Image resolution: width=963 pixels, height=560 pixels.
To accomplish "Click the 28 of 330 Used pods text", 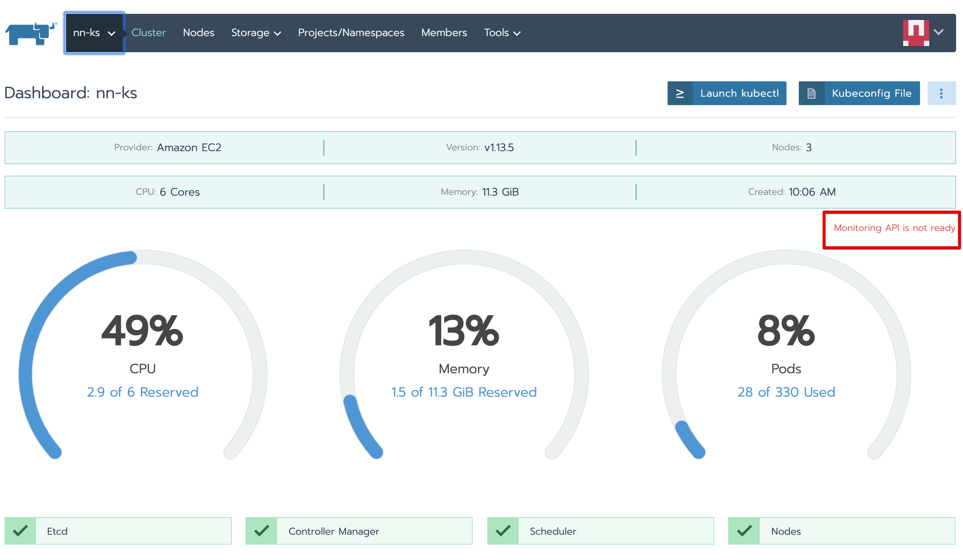I will click(x=786, y=392).
